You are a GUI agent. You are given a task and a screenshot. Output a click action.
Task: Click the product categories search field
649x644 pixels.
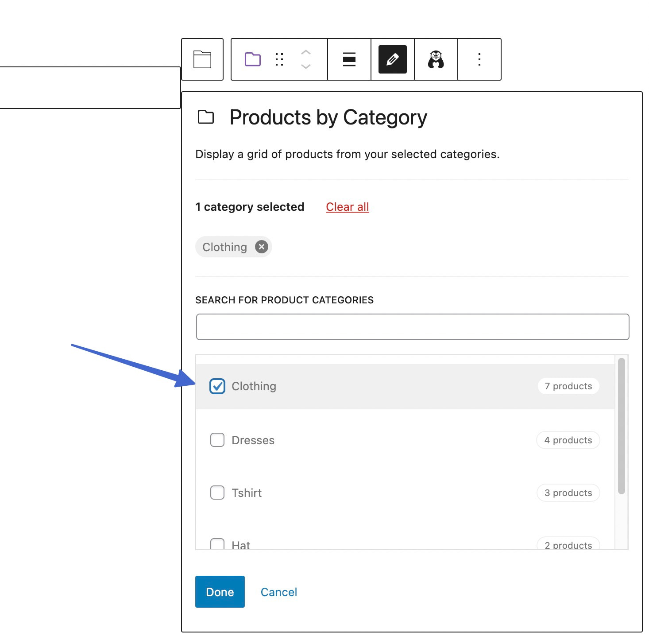[412, 326]
